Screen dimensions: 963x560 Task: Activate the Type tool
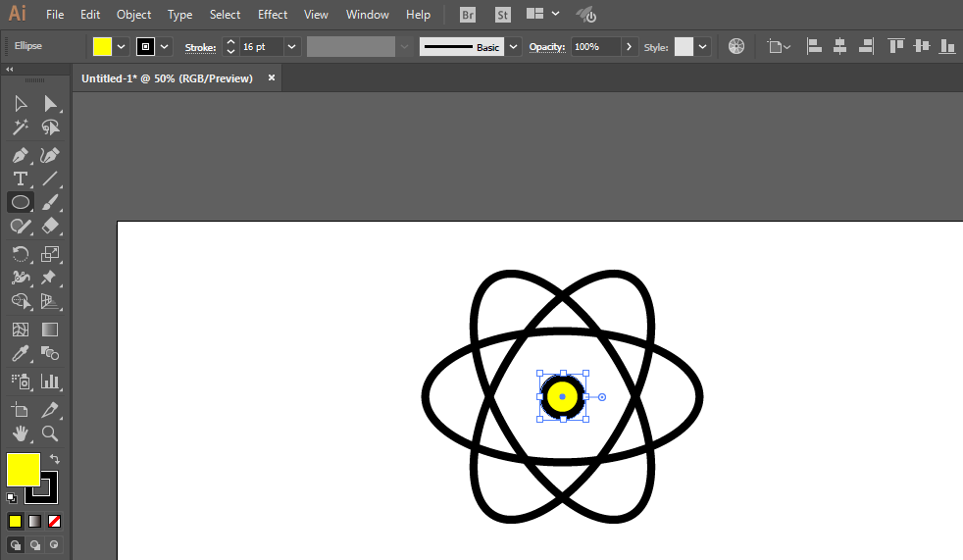tap(21, 178)
